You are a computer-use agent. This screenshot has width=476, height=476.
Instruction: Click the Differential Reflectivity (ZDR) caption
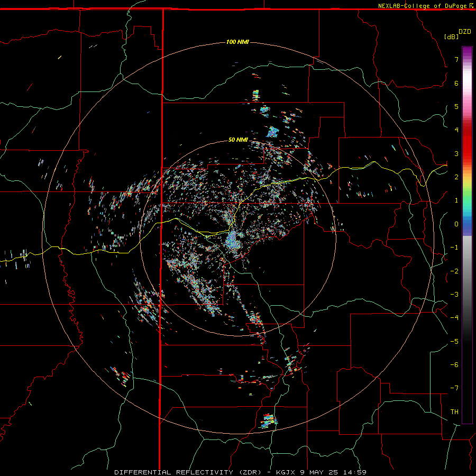pos(188,472)
